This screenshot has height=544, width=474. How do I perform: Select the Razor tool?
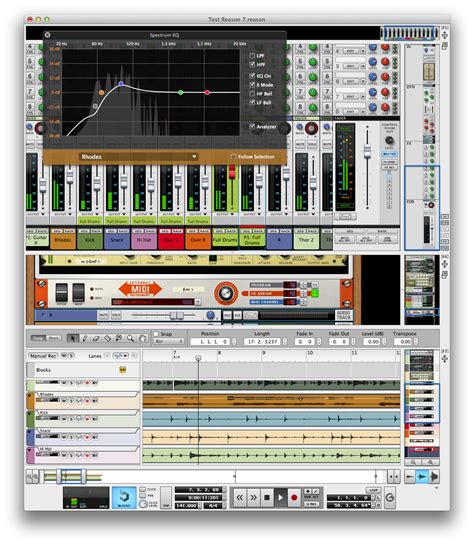[x=108, y=338]
